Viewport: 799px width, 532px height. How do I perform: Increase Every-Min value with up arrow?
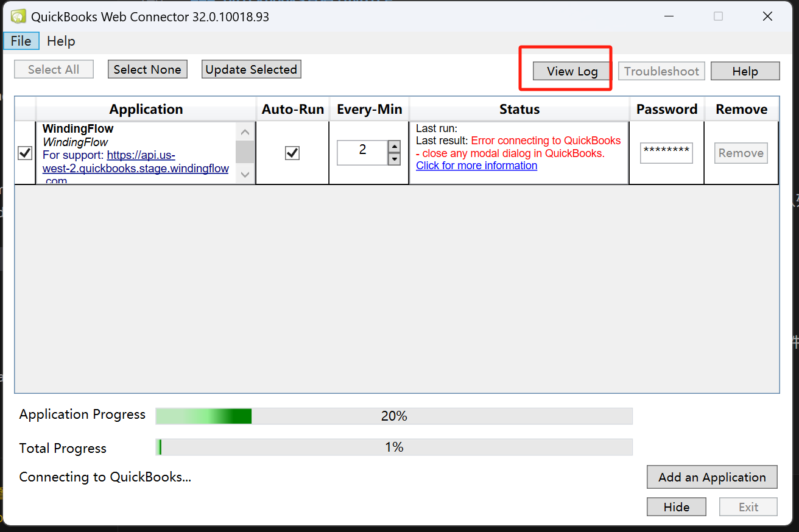tap(395, 147)
